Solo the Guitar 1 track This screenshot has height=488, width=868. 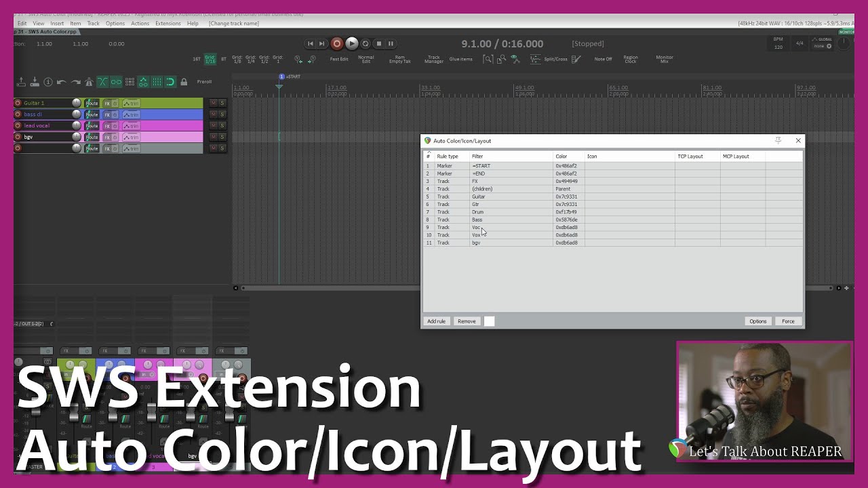pos(222,103)
